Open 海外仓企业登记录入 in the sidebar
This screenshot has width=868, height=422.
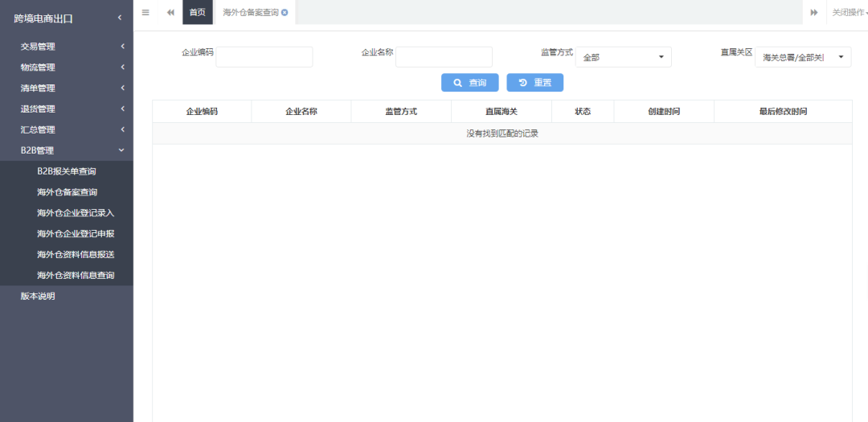pyautogui.click(x=76, y=213)
